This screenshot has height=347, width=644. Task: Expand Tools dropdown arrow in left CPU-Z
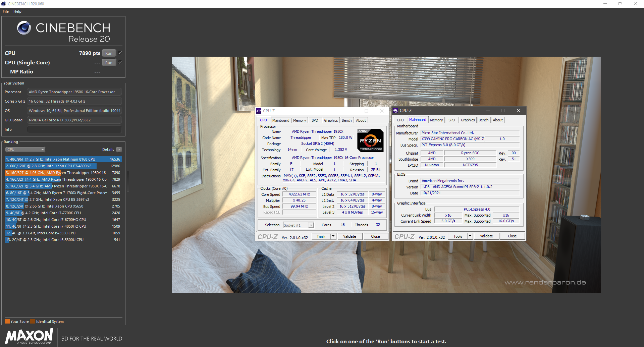[x=333, y=236]
